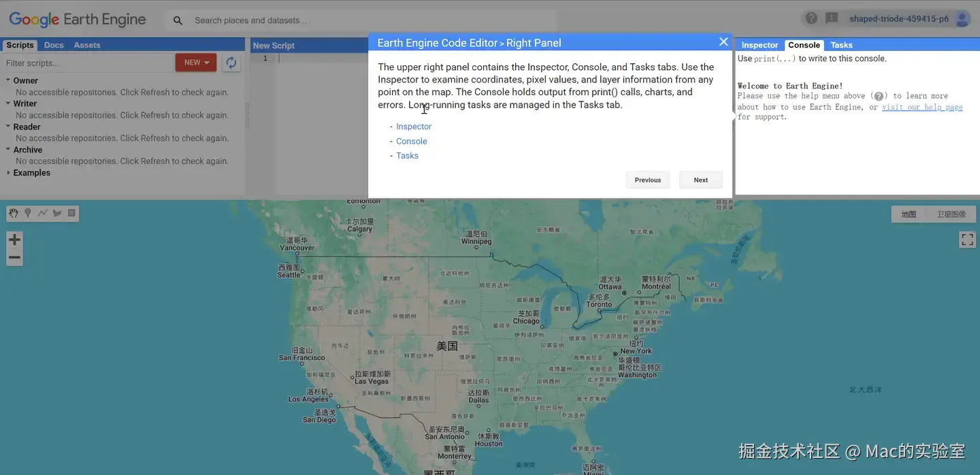Viewport: 980px width, 475px height.
Task: Switch to the Scripts tab
Action: 20,45
